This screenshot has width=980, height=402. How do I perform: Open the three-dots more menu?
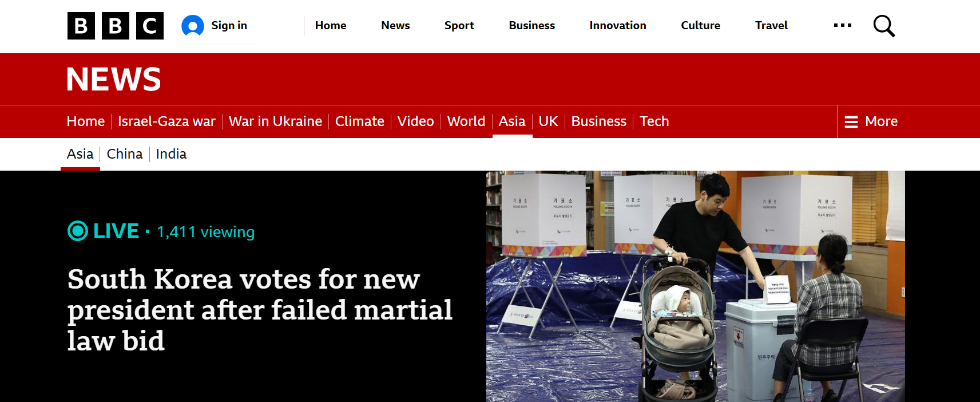[x=843, y=25]
